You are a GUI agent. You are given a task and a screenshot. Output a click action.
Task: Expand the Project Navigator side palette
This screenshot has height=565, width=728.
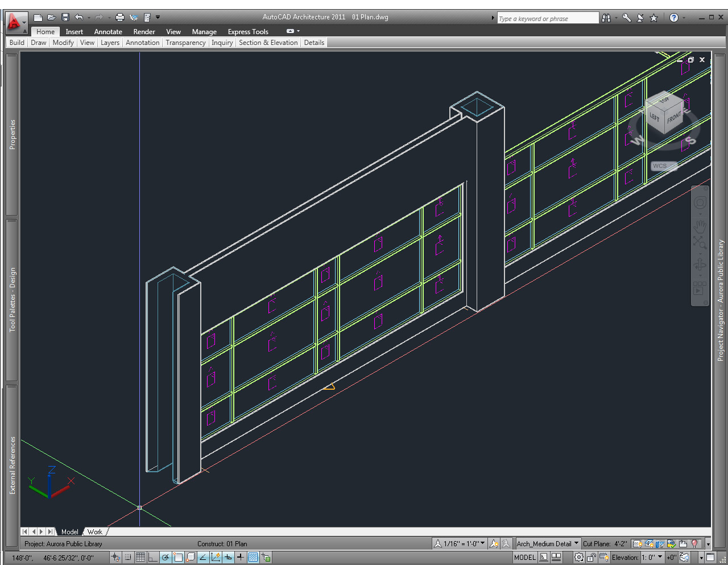click(x=720, y=300)
